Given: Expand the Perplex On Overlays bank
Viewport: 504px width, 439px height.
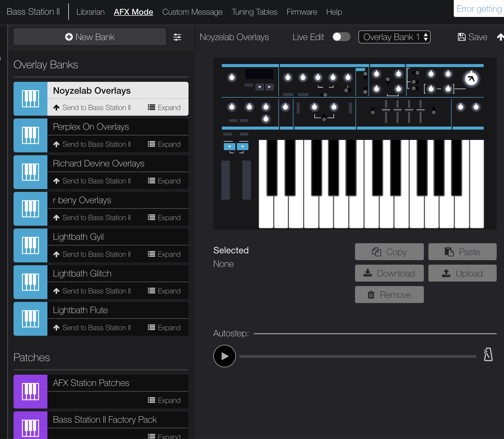Looking at the screenshot, I should click(164, 144).
